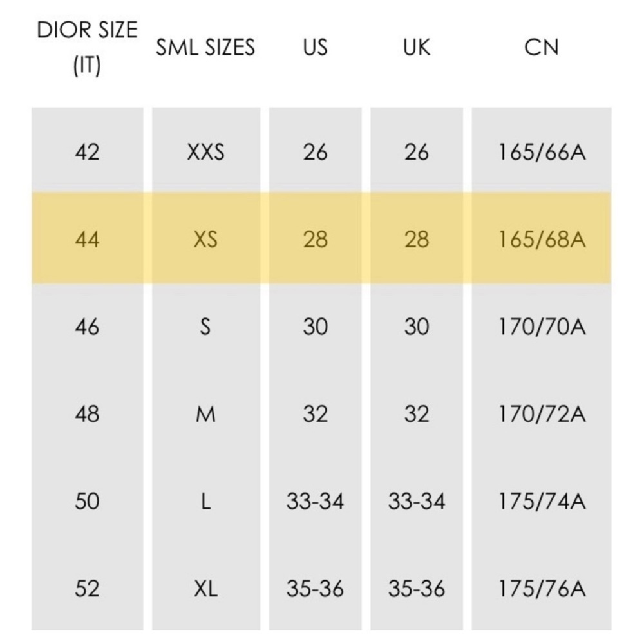Click UK size 32 cell
644x644 pixels.
coord(417,413)
